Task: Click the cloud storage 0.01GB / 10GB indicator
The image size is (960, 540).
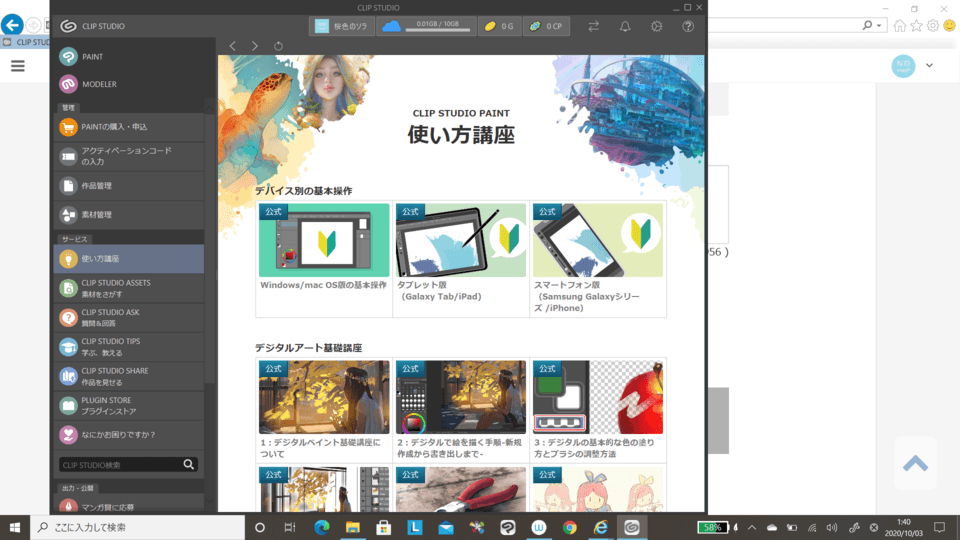Action: tap(426, 26)
